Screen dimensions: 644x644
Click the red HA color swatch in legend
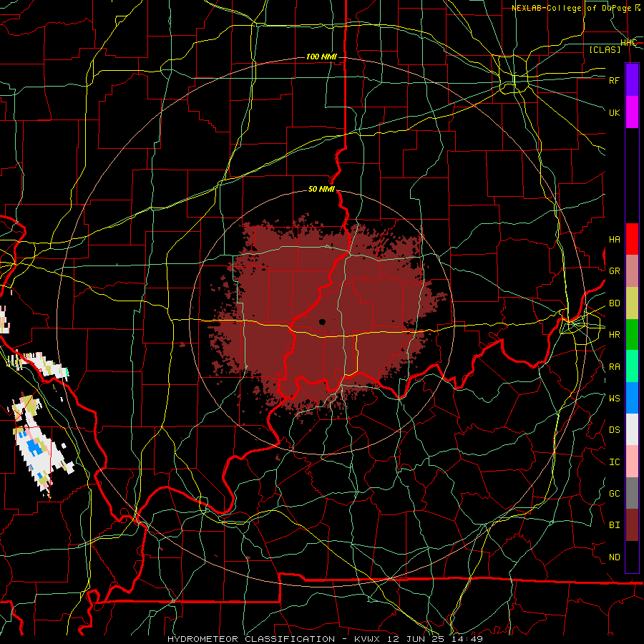tap(632, 239)
